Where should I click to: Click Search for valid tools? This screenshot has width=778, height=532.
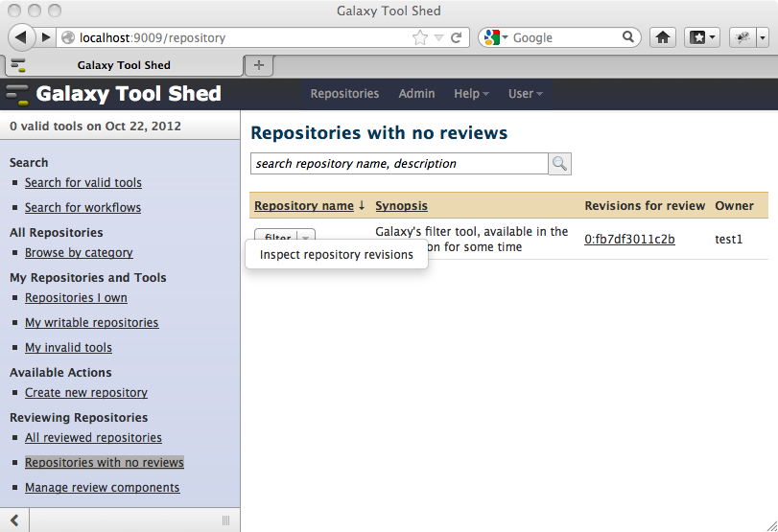tap(83, 182)
